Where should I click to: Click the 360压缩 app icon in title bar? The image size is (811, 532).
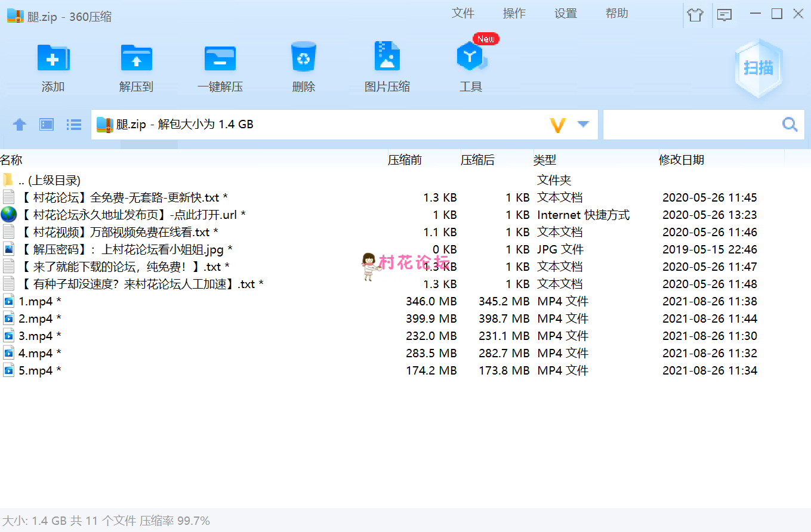click(15, 16)
